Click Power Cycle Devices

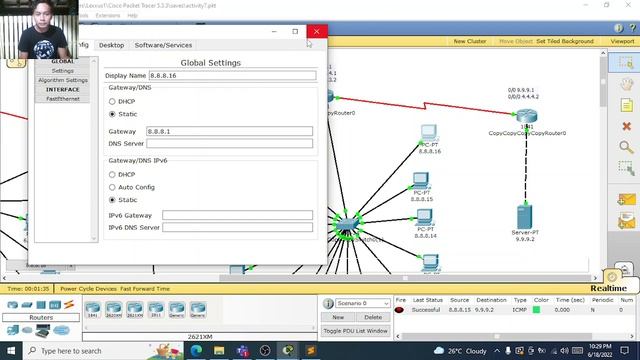click(x=89, y=289)
